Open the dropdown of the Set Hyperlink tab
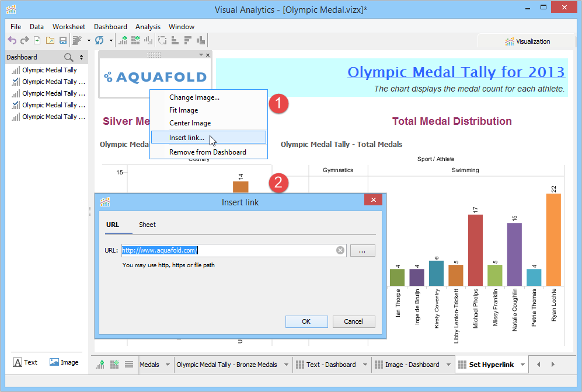The image size is (582, 392). pos(522,365)
